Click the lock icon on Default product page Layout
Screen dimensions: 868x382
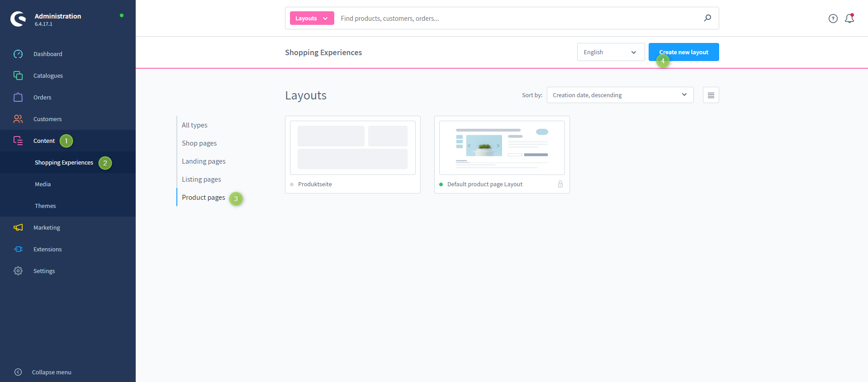(560, 184)
